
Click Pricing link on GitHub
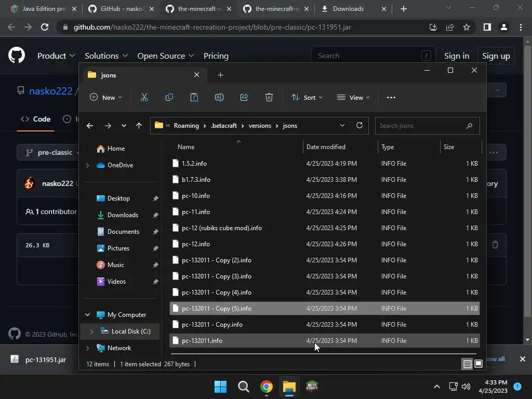(x=216, y=56)
